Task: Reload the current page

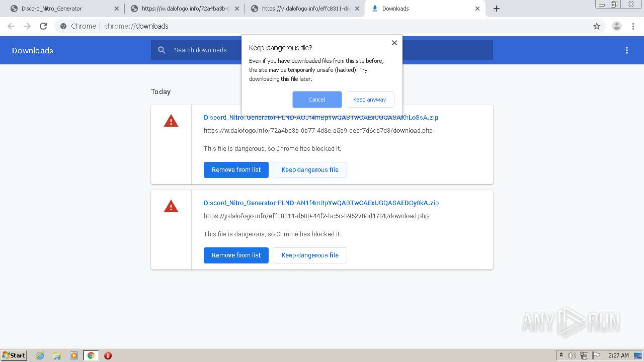Action: pyautogui.click(x=43, y=26)
